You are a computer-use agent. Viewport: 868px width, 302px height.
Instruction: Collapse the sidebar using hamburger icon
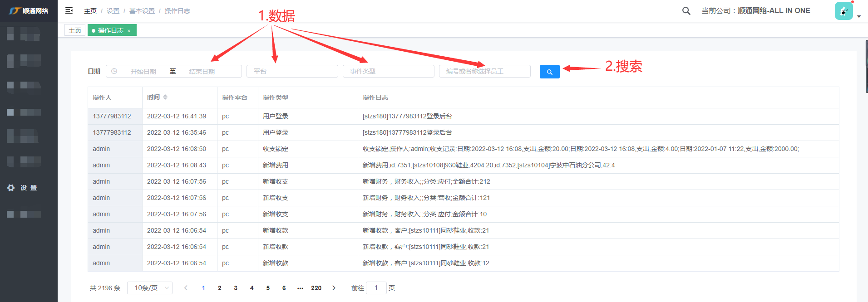tap(69, 10)
